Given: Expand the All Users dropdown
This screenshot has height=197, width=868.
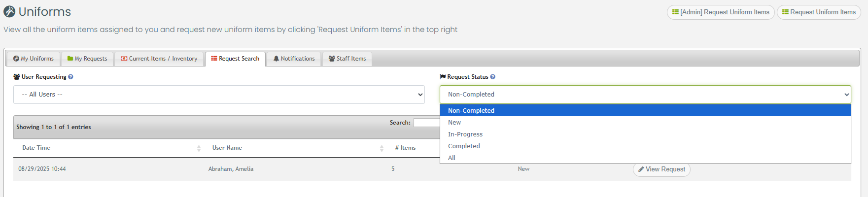Looking at the screenshot, I should [x=219, y=95].
